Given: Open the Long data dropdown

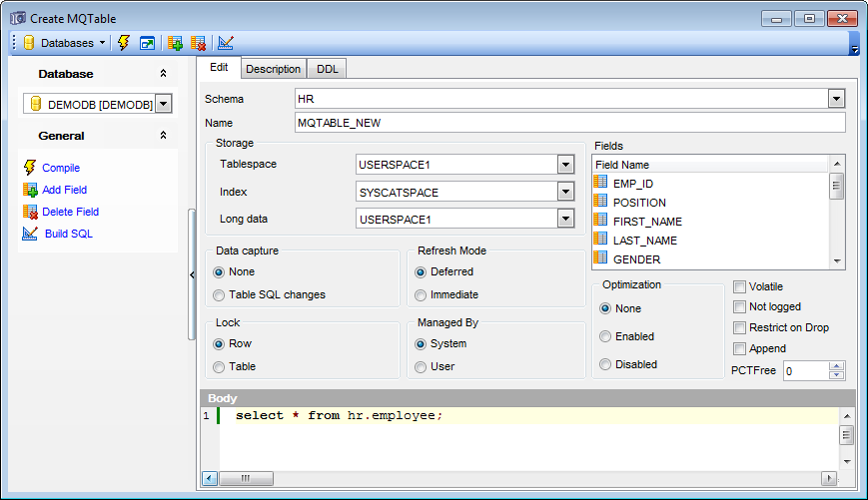Looking at the screenshot, I should coord(565,219).
